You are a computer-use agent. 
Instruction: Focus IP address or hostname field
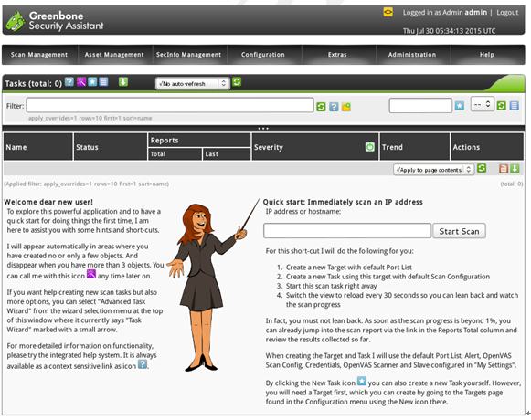click(x=347, y=230)
